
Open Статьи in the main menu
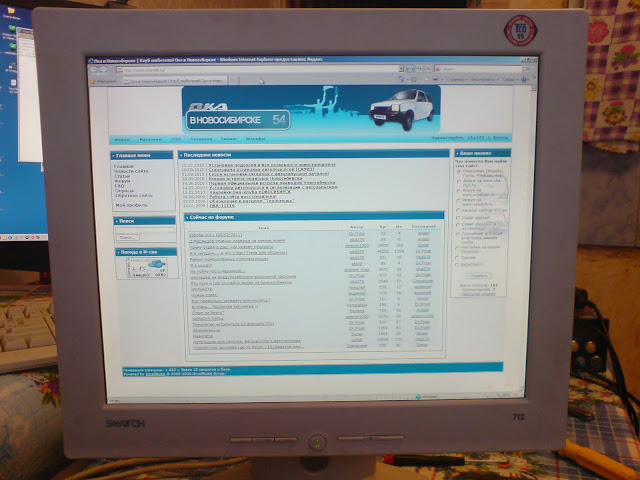point(122,176)
